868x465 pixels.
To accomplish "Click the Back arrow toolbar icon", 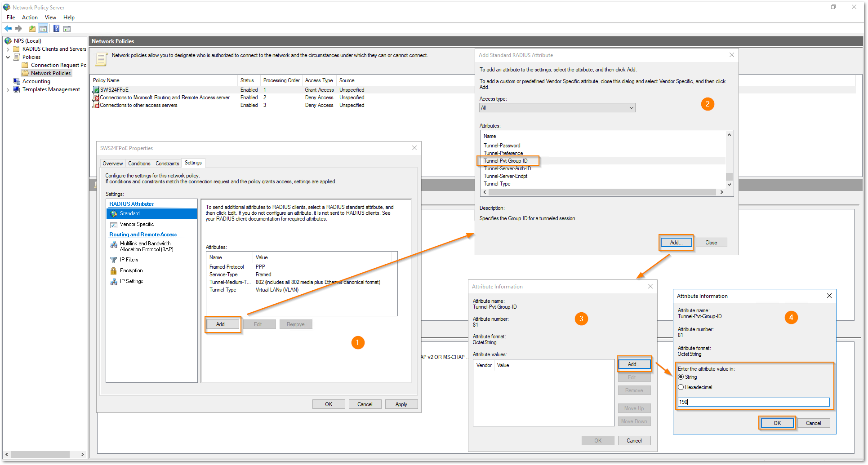I will (8, 29).
